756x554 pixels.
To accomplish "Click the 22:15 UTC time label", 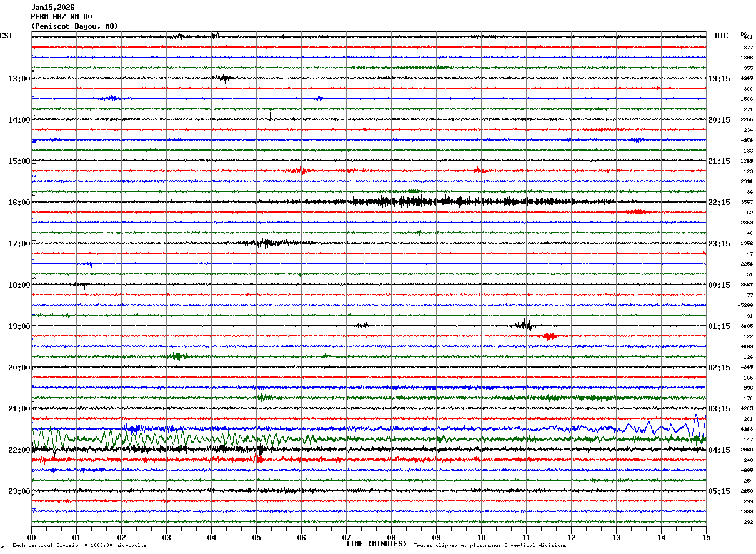I will pos(719,203).
